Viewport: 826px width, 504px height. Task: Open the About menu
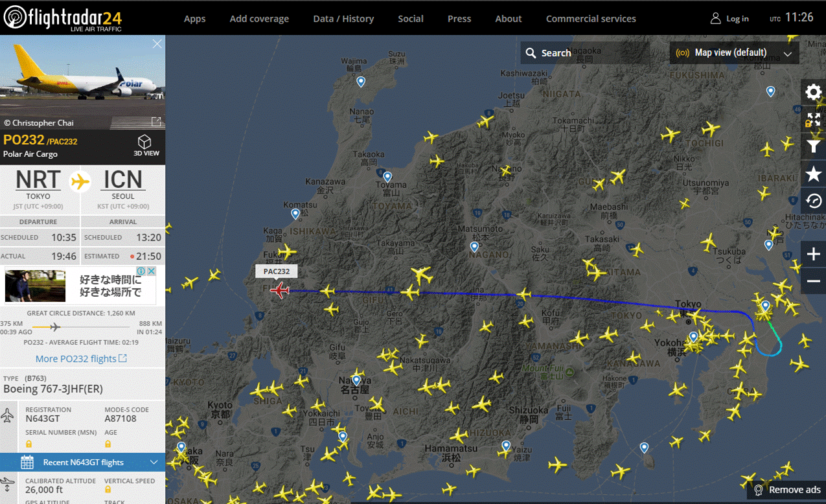coord(509,19)
